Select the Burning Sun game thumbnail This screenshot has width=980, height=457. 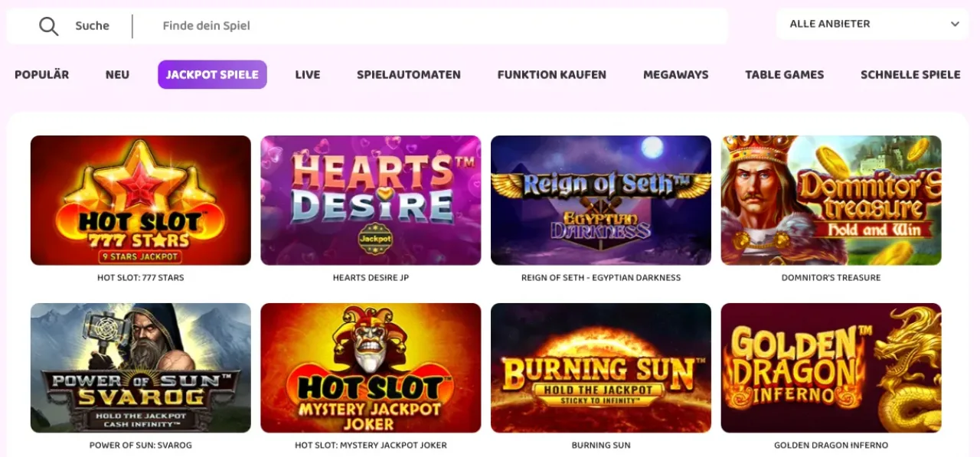tap(601, 368)
